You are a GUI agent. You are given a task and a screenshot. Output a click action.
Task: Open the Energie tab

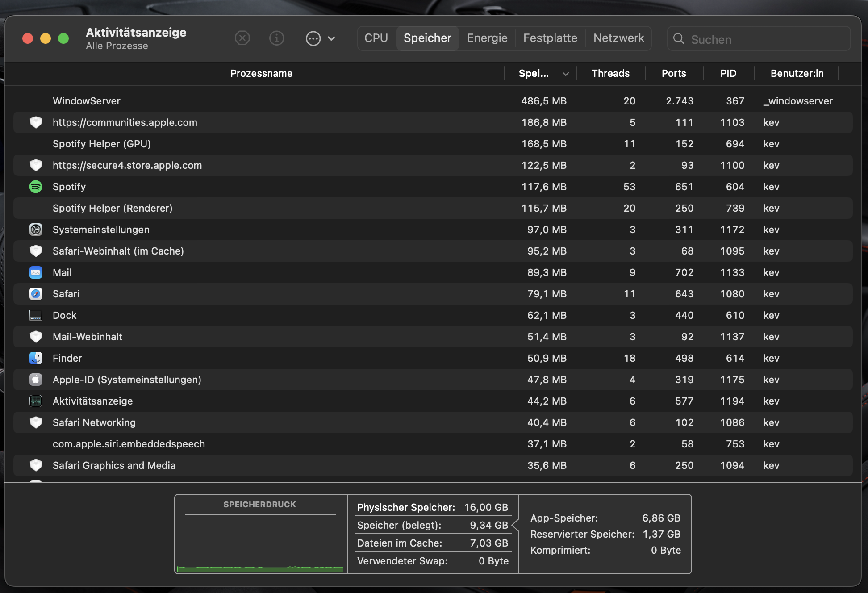click(487, 38)
